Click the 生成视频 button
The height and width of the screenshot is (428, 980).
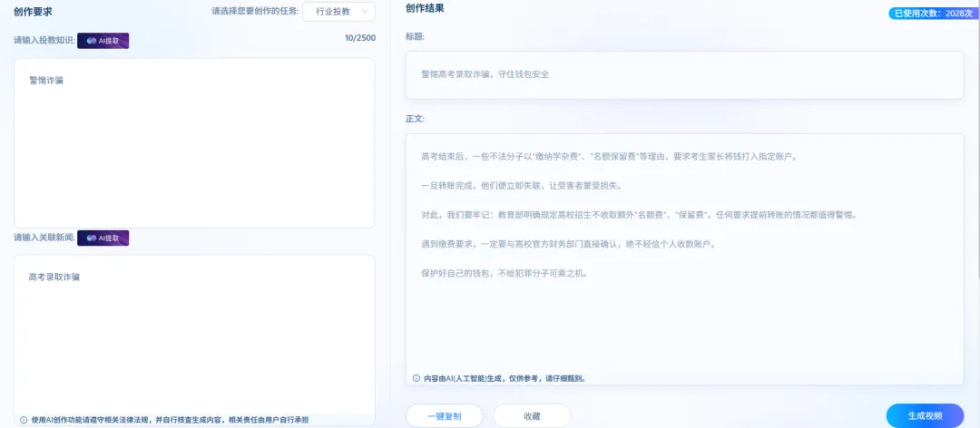(925, 415)
